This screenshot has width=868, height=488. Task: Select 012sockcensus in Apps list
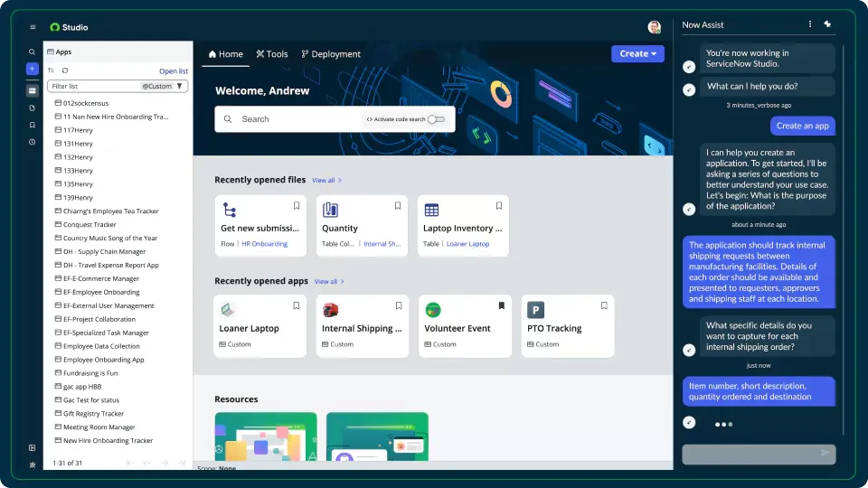86,103
